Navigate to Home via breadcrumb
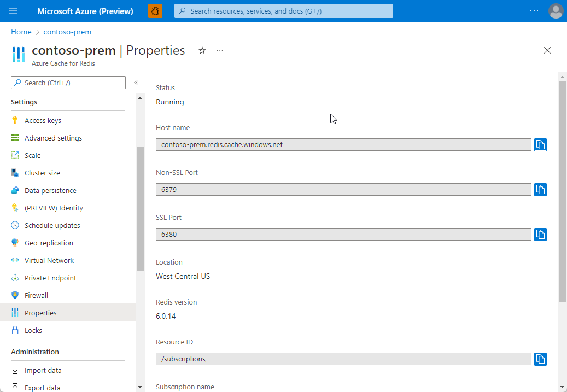 click(21, 32)
